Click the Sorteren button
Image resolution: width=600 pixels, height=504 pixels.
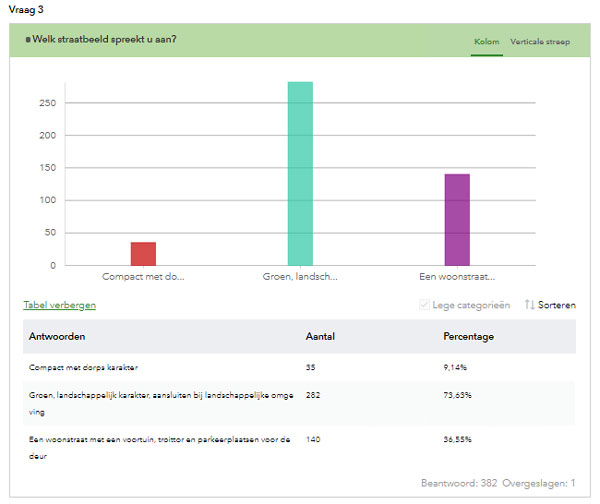[556, 305]
